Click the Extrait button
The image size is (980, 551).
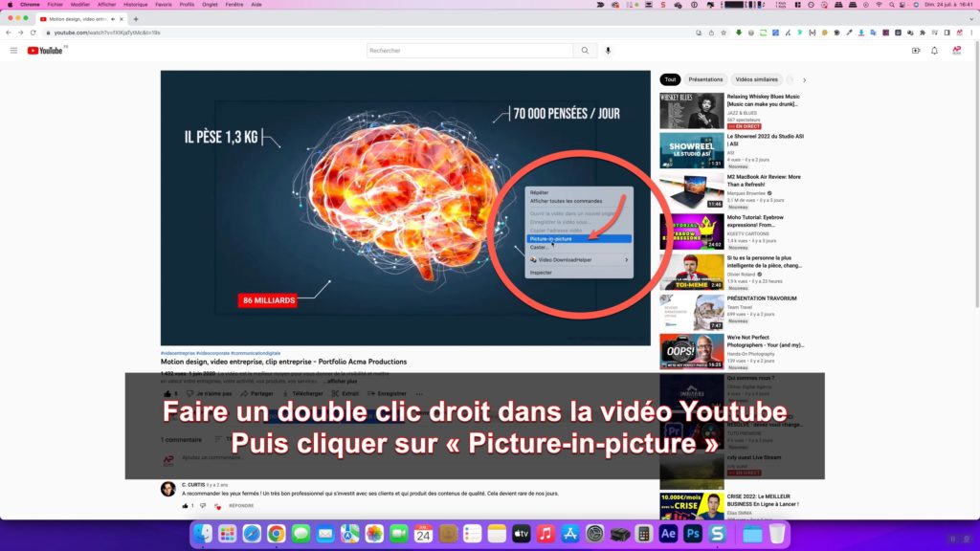point(345,393)
